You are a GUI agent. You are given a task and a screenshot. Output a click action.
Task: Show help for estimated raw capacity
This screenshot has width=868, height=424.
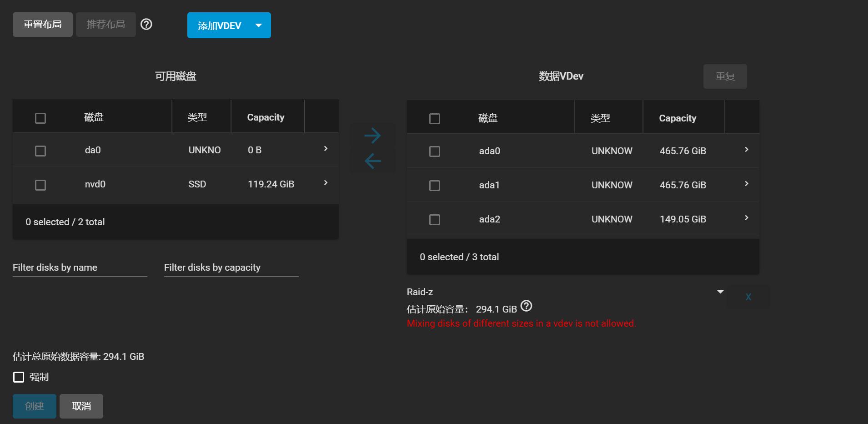(x=526, y=306)
